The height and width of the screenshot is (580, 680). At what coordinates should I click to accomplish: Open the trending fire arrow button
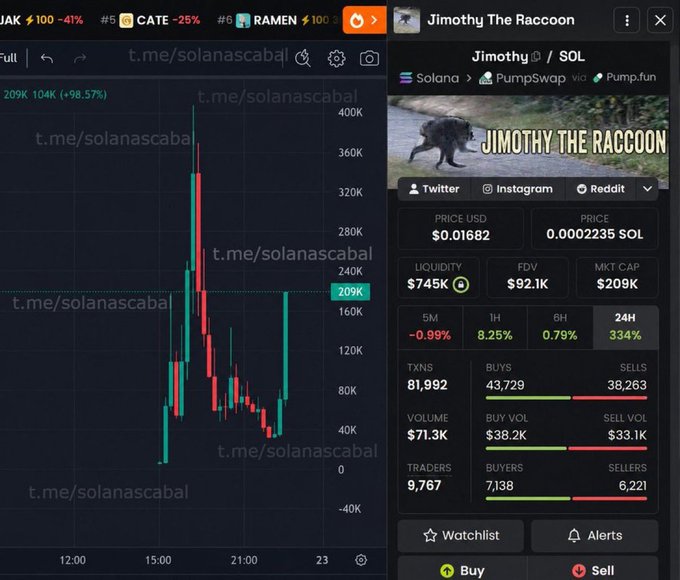[364, 20]
